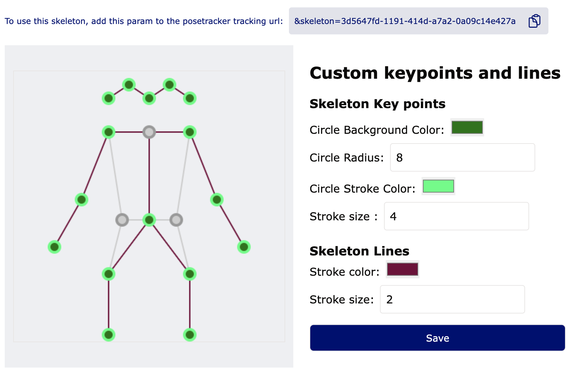The height and width of the screenshot is (371, 588).
Task: Click the keypoint Stroke size field showing 4
Action: pos(456,216)
